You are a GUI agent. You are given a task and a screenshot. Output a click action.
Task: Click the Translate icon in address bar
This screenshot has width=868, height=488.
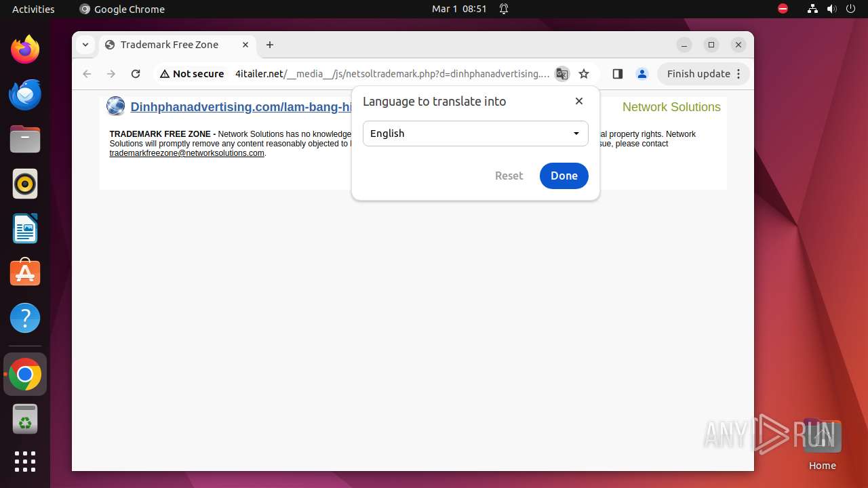pyautogui.click(x=561, y=74)
